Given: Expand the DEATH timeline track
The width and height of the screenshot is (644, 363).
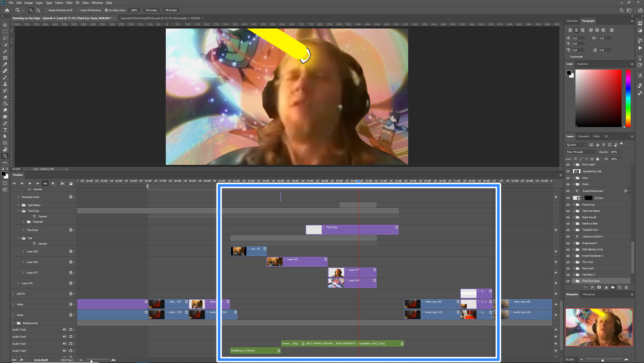Looking at the screenshot, I should (13, 294).
